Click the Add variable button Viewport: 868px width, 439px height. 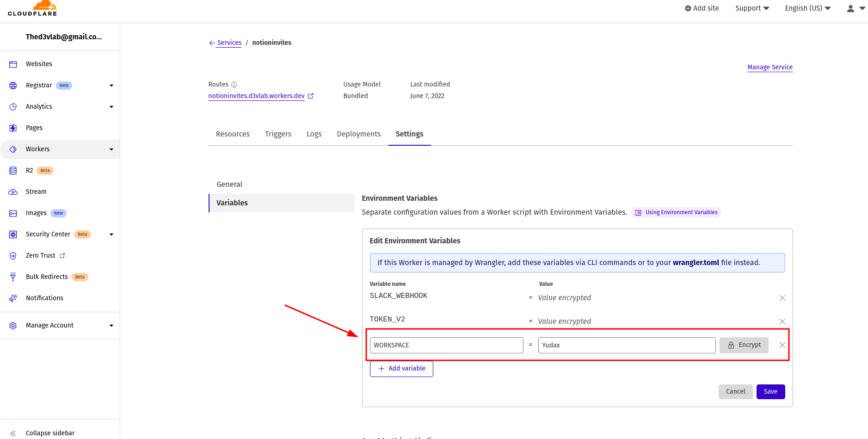401,369
